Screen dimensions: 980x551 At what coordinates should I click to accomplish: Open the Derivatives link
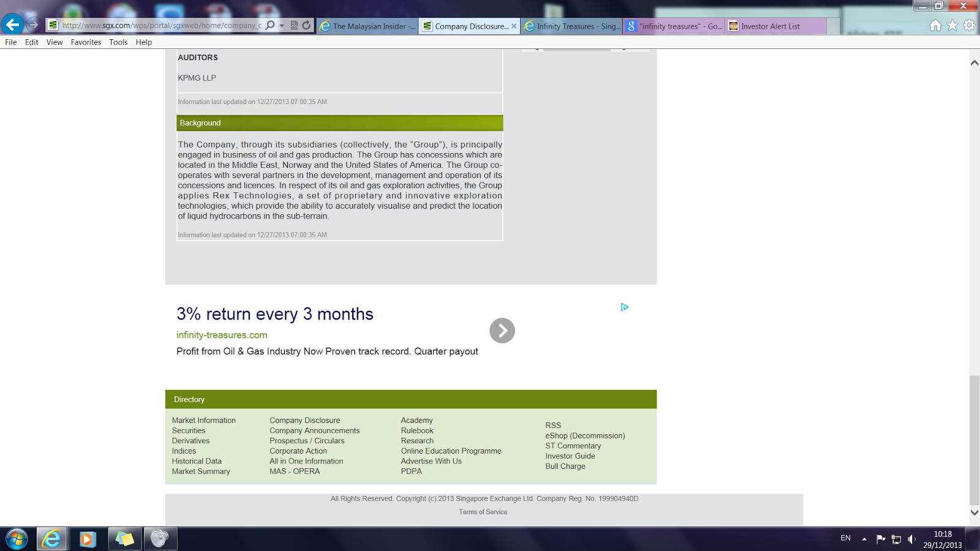pyautogui.click(x=190, y=441)
